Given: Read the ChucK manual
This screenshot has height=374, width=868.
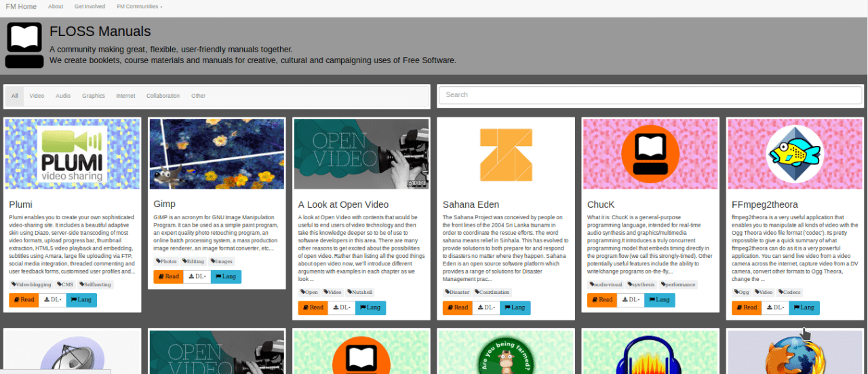Looking at the screenshot, I should pos(601,300).
